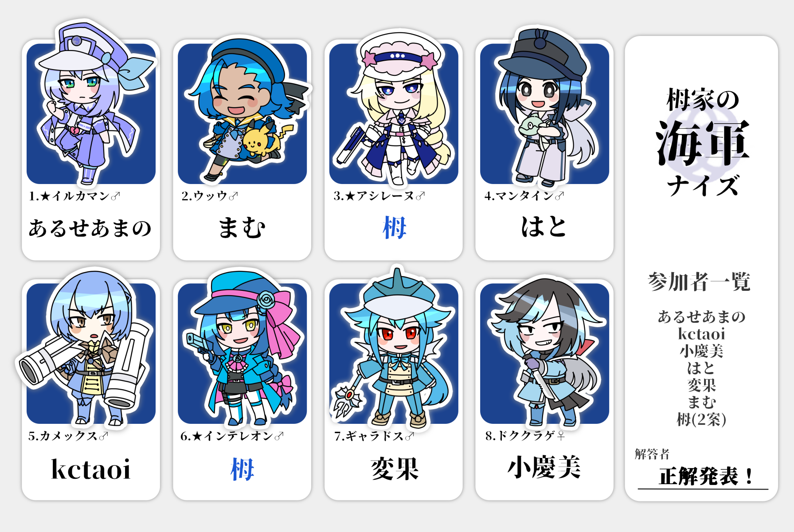Click the name kctaoi under card 5
This screenshot has height=532, width=794.
click(x=91, y=469)
